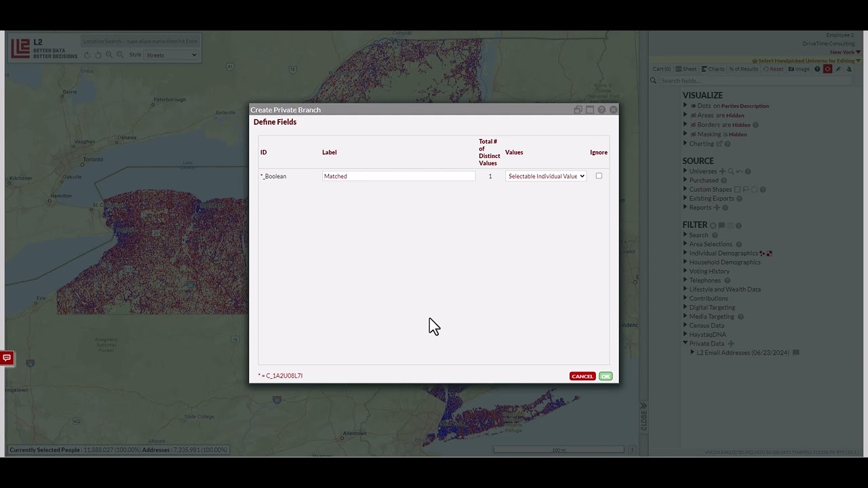The width and height of the screenshot is (868, 488).
Task: Open the Values dropdown for _Boolean field
Action: (x=546, y=176)
